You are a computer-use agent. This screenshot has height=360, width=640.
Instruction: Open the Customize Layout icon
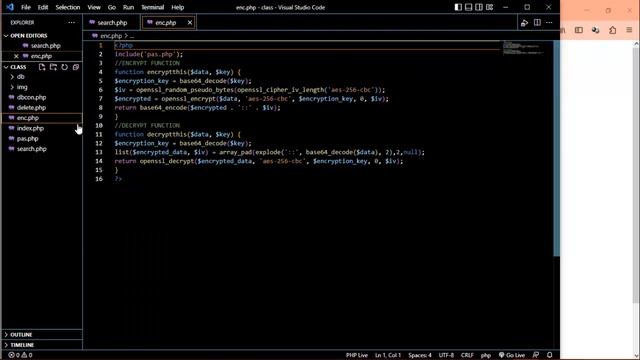(x=489, y=7)
